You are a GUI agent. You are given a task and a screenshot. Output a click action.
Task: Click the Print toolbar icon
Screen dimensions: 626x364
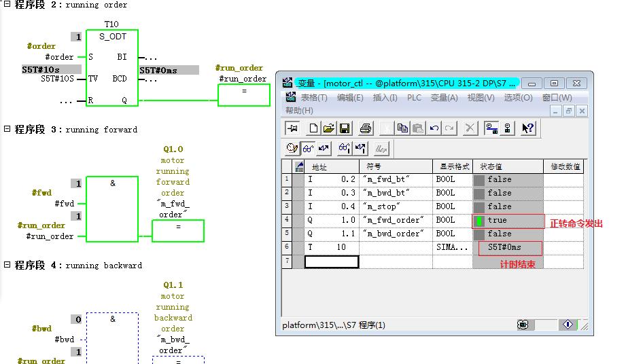click(366, 128)
